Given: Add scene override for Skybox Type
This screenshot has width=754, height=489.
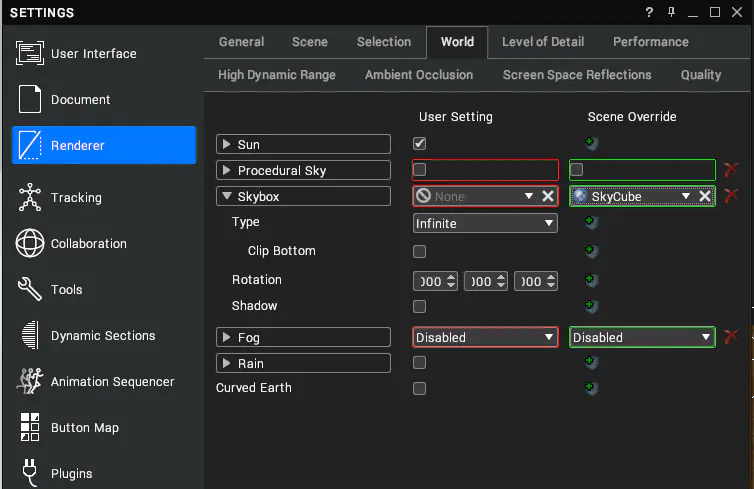Looking at the screenshot, I should click(591, 223).
